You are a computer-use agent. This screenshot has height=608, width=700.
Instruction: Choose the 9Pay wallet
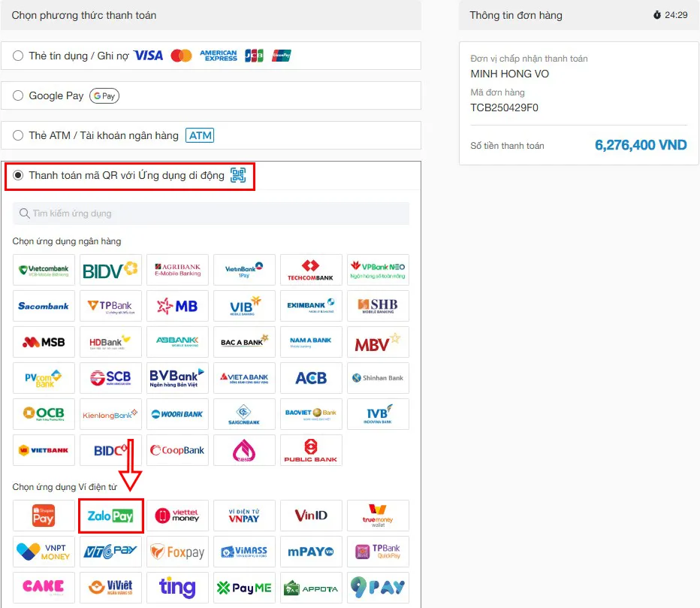[378, 588]
